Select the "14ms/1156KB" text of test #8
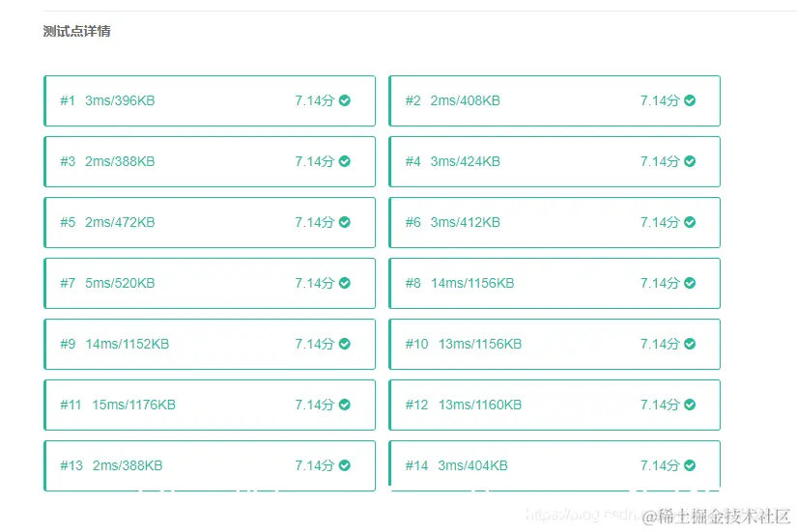The width and height of the screenshot is (797, 532). coord(472,283)
